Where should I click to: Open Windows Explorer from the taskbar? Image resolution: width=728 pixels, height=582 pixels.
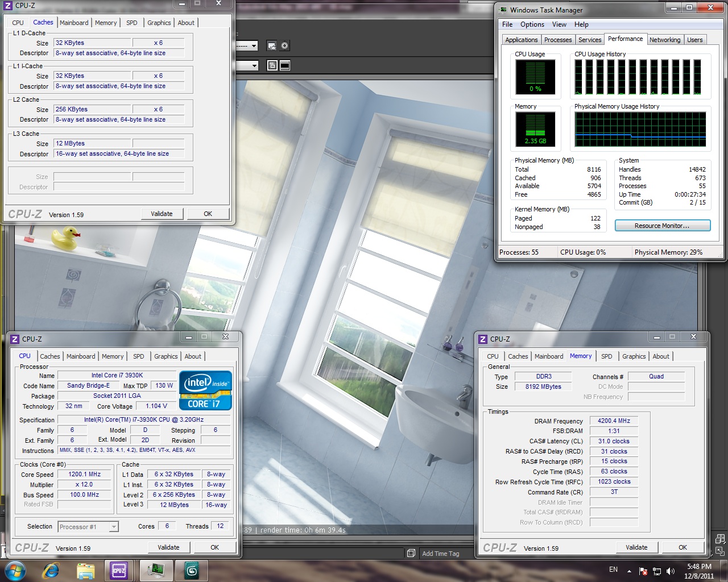pos(85,570)
